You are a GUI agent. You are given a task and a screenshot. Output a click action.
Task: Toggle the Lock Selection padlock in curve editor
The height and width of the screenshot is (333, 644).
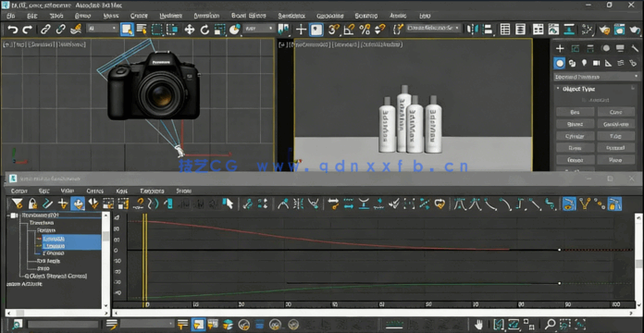[x=32, y=203]
